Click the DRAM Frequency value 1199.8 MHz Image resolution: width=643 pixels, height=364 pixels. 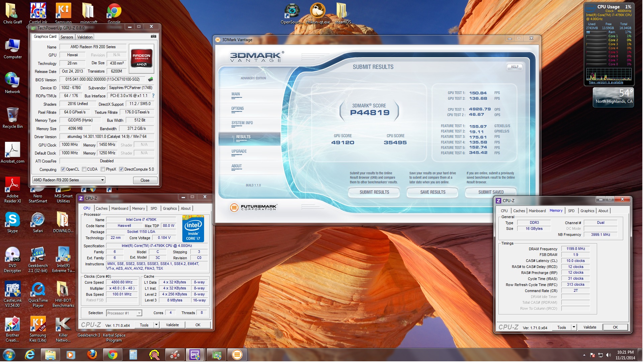tap(575, 249)
